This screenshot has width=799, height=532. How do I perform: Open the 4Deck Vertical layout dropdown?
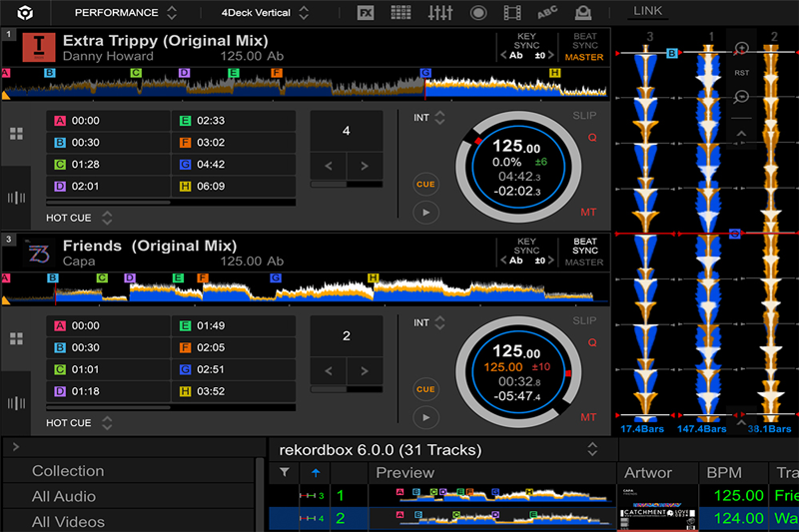click(x=256, y=13)
